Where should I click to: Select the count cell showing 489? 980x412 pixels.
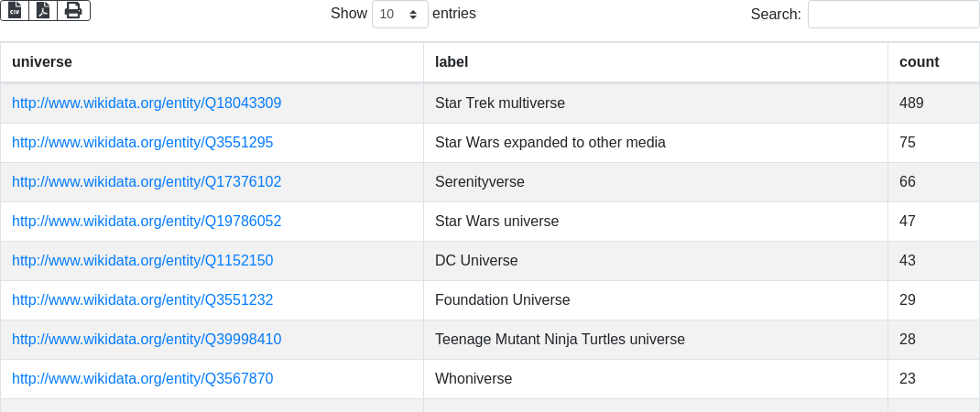click(x=934, y=103)
